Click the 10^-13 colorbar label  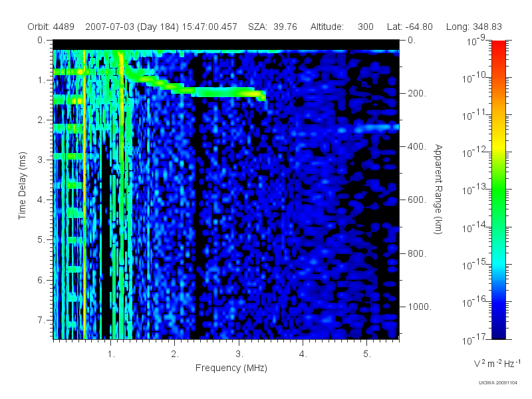click(474, 190)
